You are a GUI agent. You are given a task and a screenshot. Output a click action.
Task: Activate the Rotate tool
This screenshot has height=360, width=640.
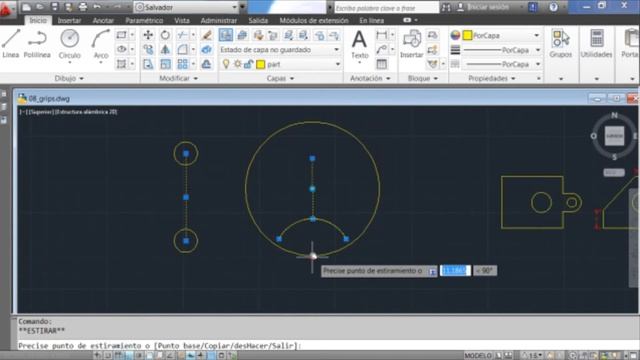tap(165, 35)
